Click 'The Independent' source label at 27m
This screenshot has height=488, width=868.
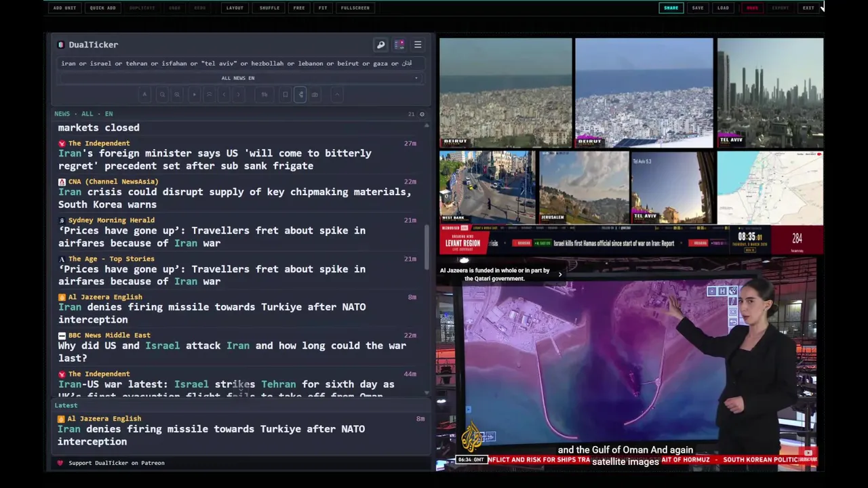98,143
